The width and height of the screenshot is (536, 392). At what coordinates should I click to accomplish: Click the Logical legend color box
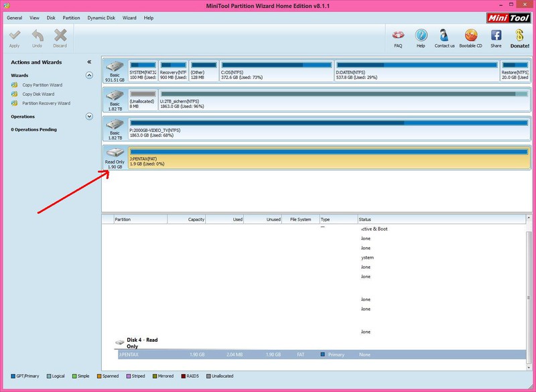49,376
